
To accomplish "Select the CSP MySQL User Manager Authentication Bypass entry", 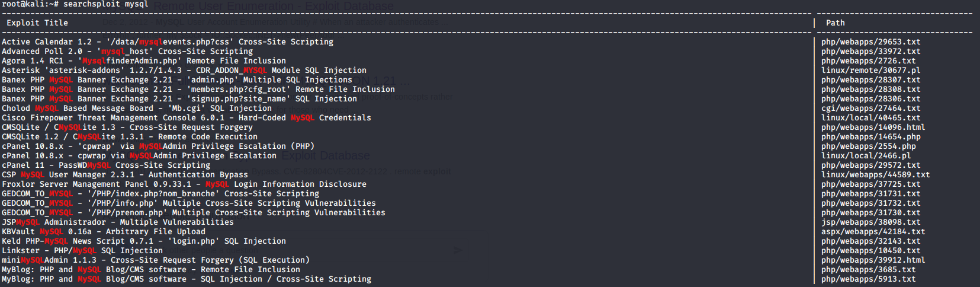I will click(125, 175).
